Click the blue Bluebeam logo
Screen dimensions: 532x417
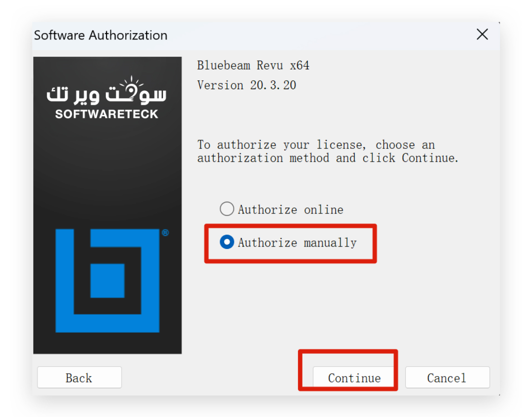107,280
